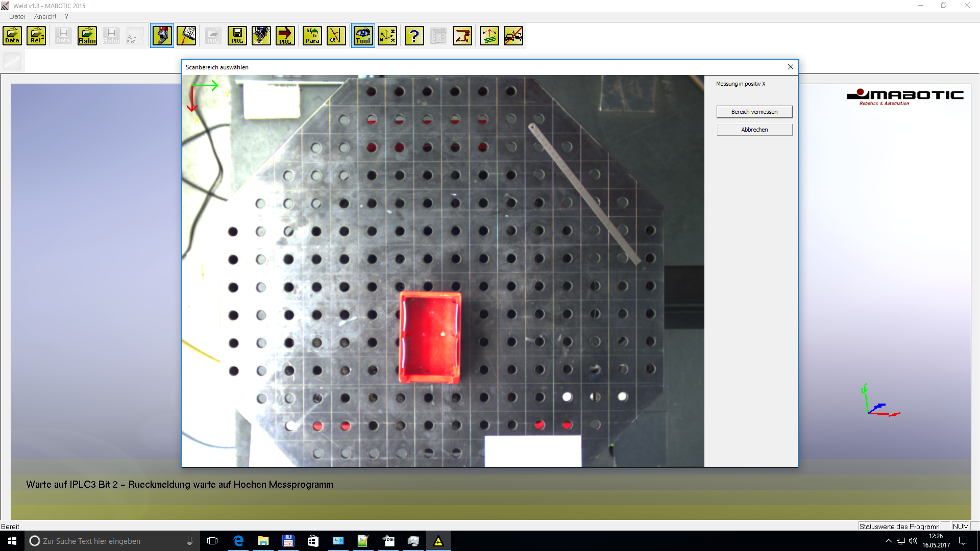Toggle the Tool eye view button
The width and height of the screenshot is (980, 551).
(363, 36)
